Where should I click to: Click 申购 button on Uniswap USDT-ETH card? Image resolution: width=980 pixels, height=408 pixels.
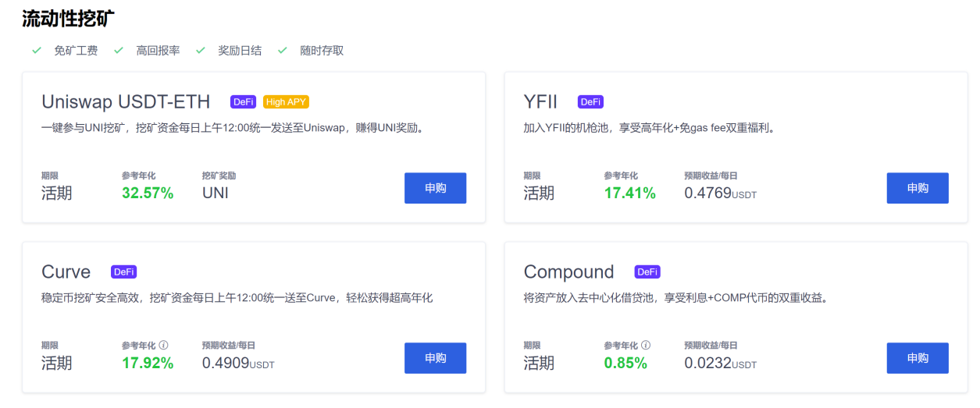[435, 188]
